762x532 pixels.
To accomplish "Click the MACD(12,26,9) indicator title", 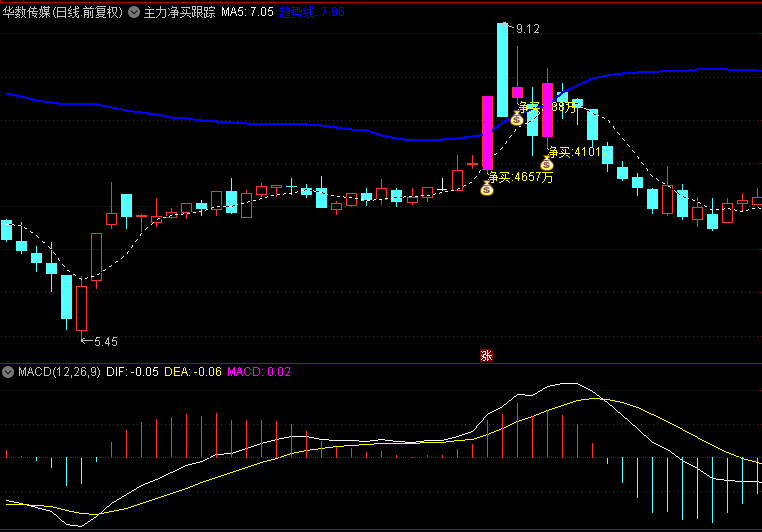I will 59,372.
